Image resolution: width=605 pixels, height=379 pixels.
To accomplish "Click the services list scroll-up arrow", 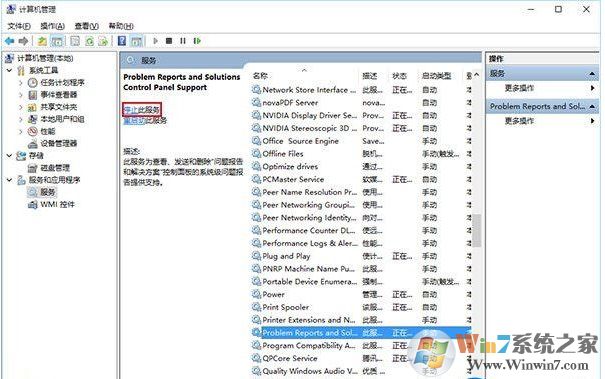I will click(x=477, y=74).
